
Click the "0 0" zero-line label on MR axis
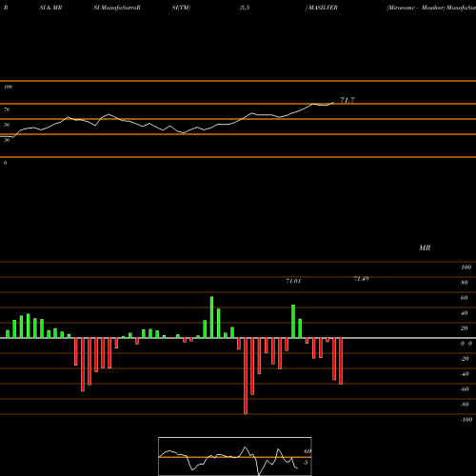pyautogui.click(x=466, y=344)
